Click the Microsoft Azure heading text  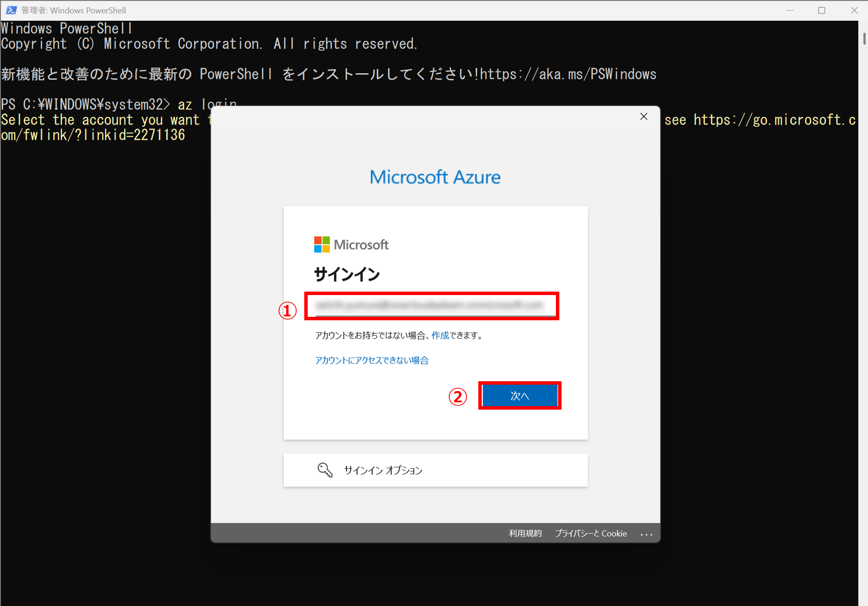point(435,177)
